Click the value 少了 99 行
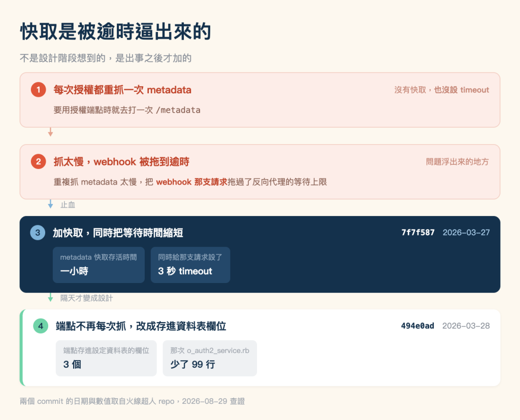Screen dimensions: 520x420 [x=192, y=364]
